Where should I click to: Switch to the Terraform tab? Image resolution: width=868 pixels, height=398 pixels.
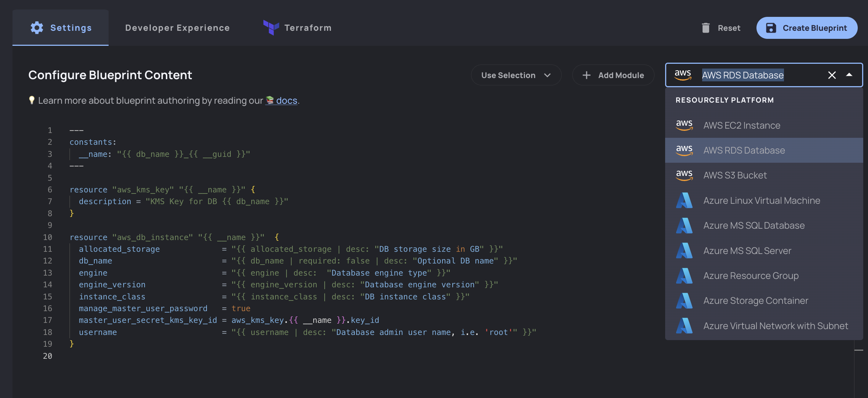(297, 28)
